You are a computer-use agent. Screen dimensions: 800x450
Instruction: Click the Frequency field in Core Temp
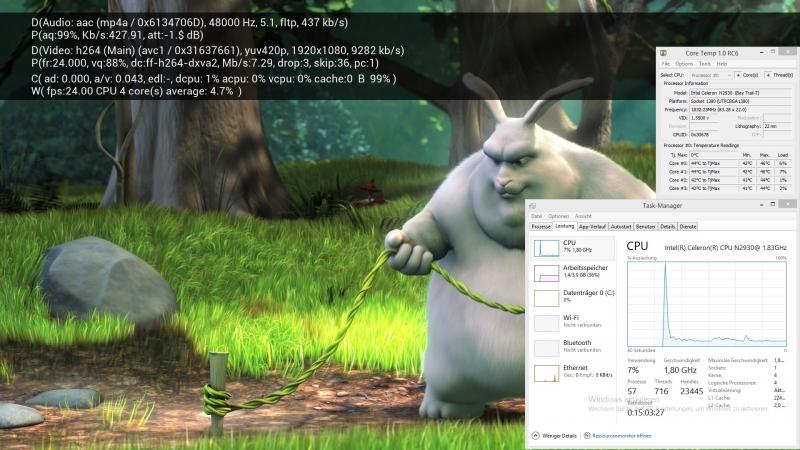[740, 109]
